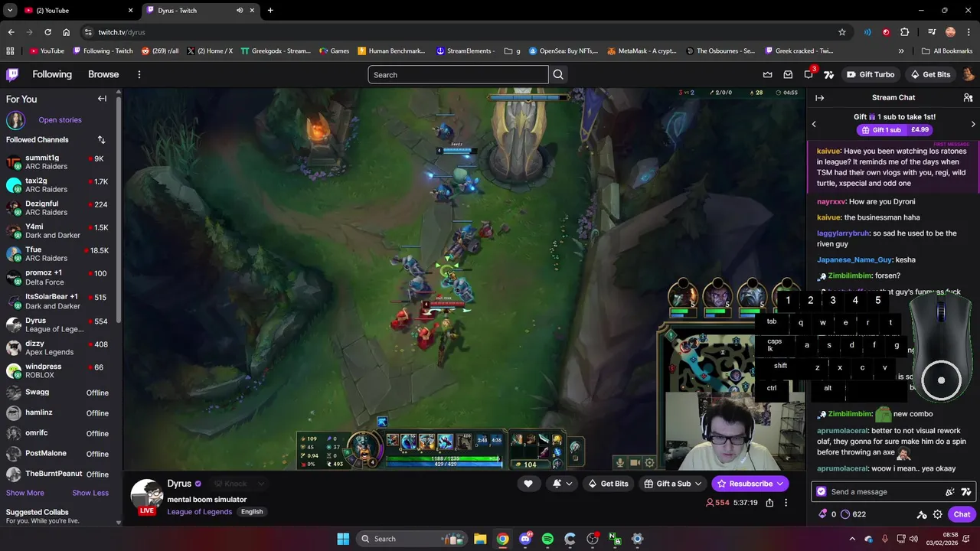The height and width of the screenshot is (551, 980).
Task: Open 7TV emote picker in chat input
Action: [x=966, y=492]
